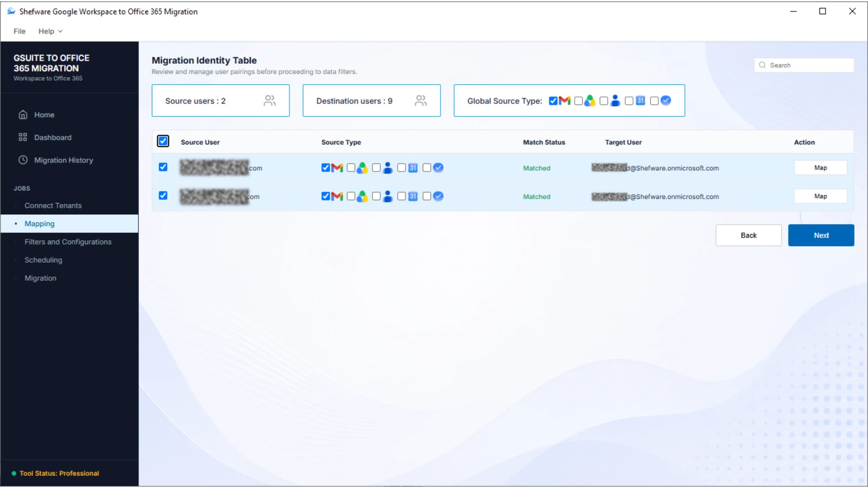
Task: Open the Scheduling step
Action: point(43,260)
